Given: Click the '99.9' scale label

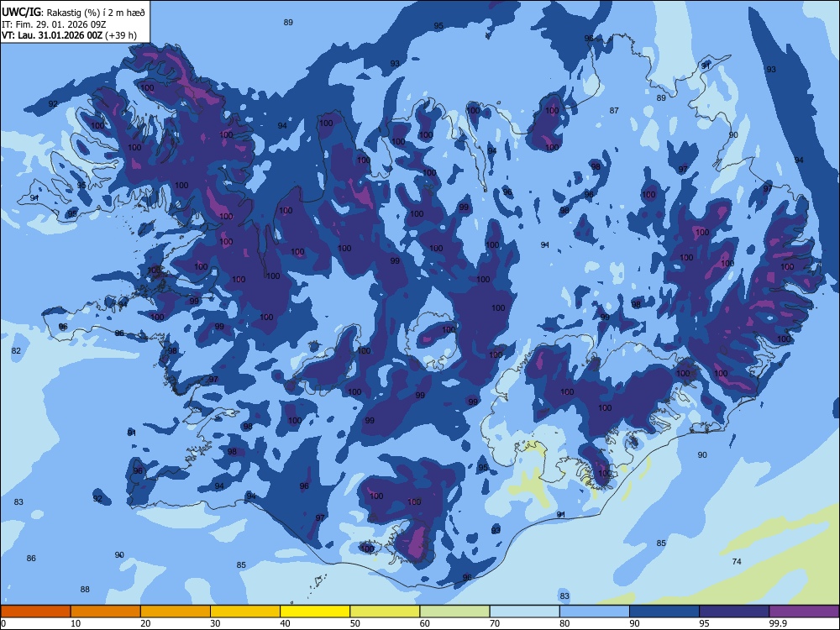Looking at the screenshot, I should (x=778, y=623).
